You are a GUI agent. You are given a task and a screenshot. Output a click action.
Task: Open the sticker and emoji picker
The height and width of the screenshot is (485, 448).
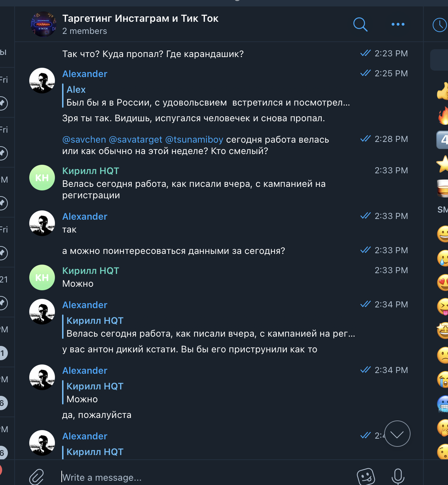pyautogui.click(x=366, y=477)
